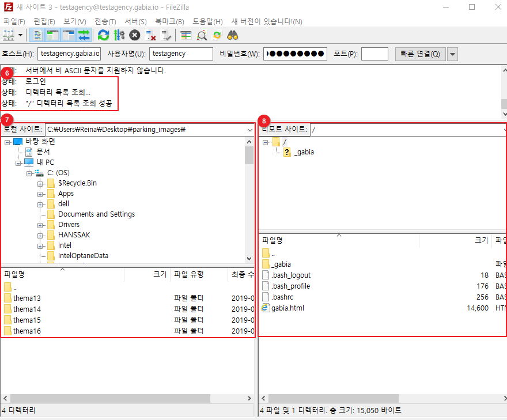Open the 파일(F) menu
Image resolution: width=507 pixels, height=420 pixels.
pyautogui.click(x=14, y=21)
